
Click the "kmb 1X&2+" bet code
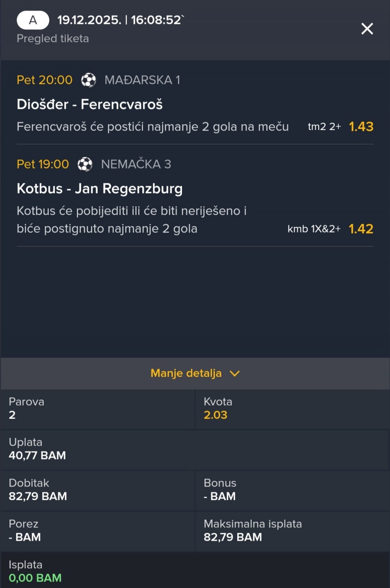(314, 229)
